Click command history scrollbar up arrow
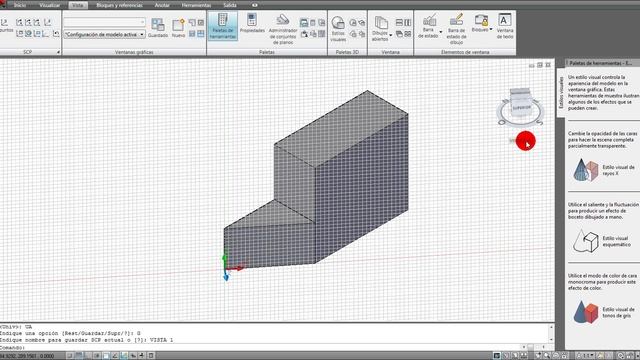The height and width of the screenshot is (360, 640). [551, 327]
